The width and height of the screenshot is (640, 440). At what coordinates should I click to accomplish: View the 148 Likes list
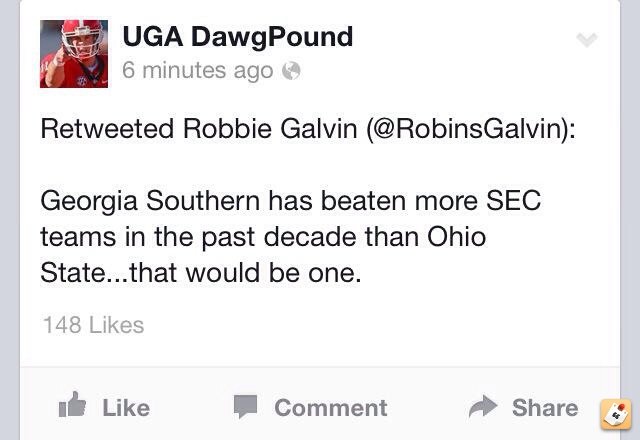(93, 325)
